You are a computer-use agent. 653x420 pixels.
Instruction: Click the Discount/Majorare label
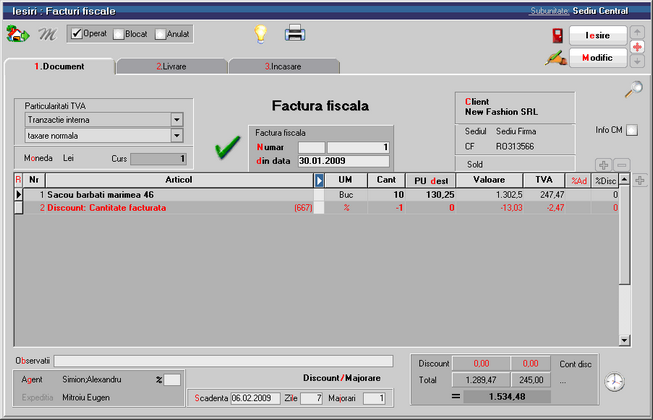click(x=341, y=378)
